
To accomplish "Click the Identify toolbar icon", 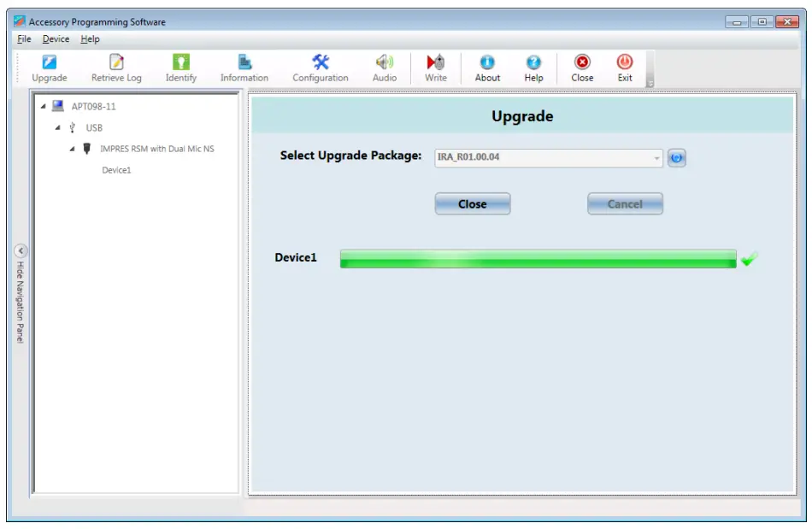I will pos(180,67).
